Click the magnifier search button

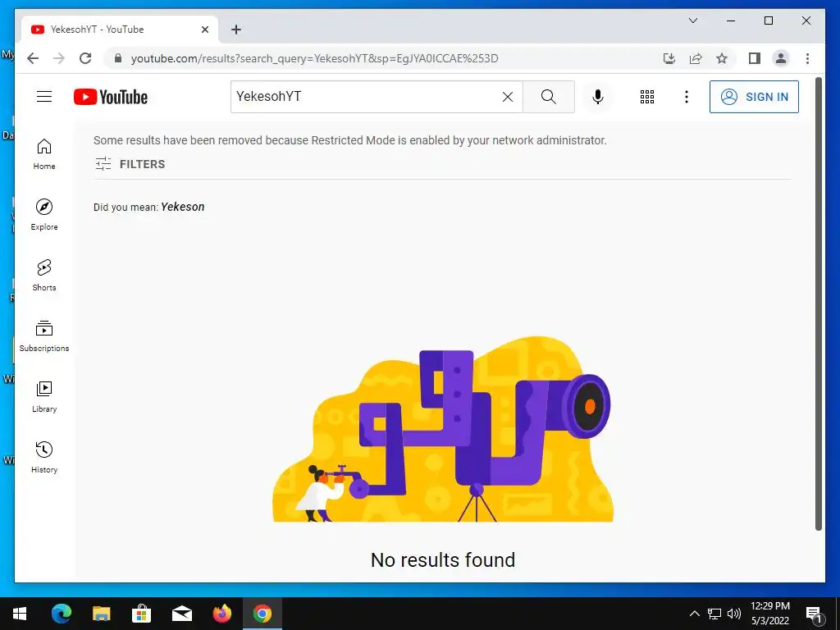[x=549, y=97]
